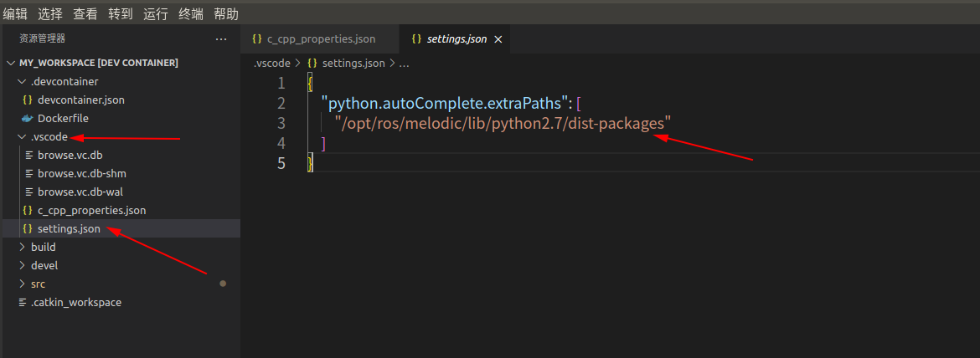Expand the src folder chevron
Image resolution: width=980 pixels, height=358 pixels.
point(23,284)
